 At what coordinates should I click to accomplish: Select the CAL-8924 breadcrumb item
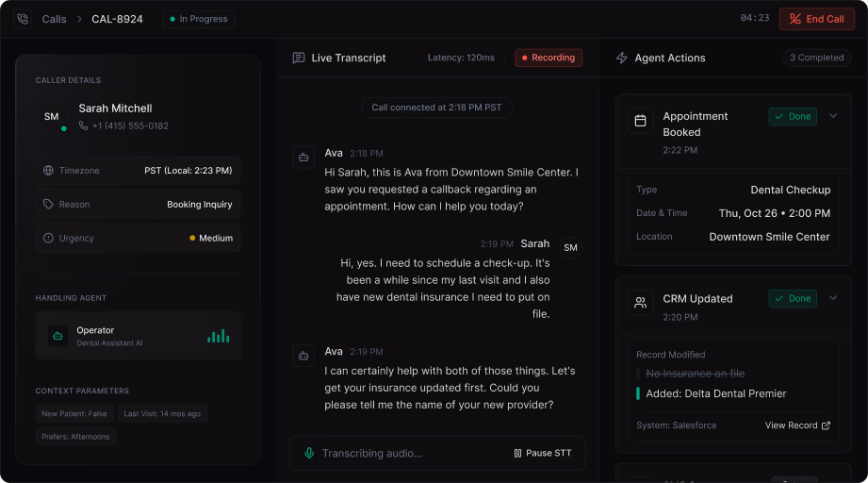click(117, 19)
